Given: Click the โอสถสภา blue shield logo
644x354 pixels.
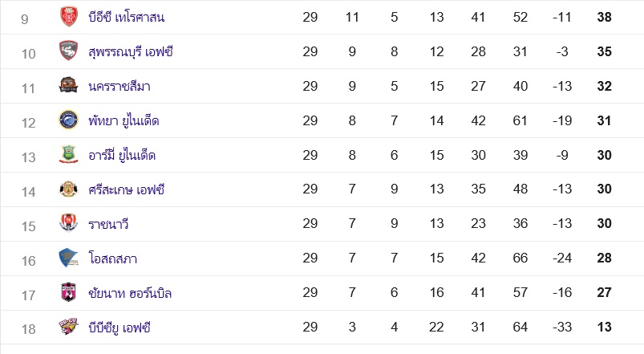Looking at the screenshot, I should 69,258.
